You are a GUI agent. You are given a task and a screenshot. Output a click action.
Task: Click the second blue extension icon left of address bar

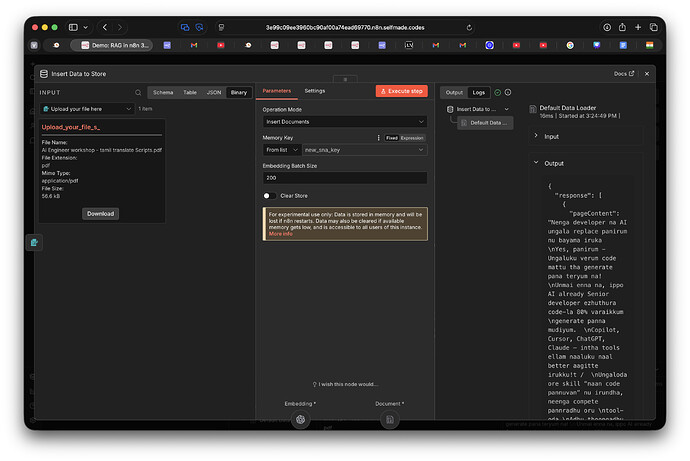[x=199, y=27]
